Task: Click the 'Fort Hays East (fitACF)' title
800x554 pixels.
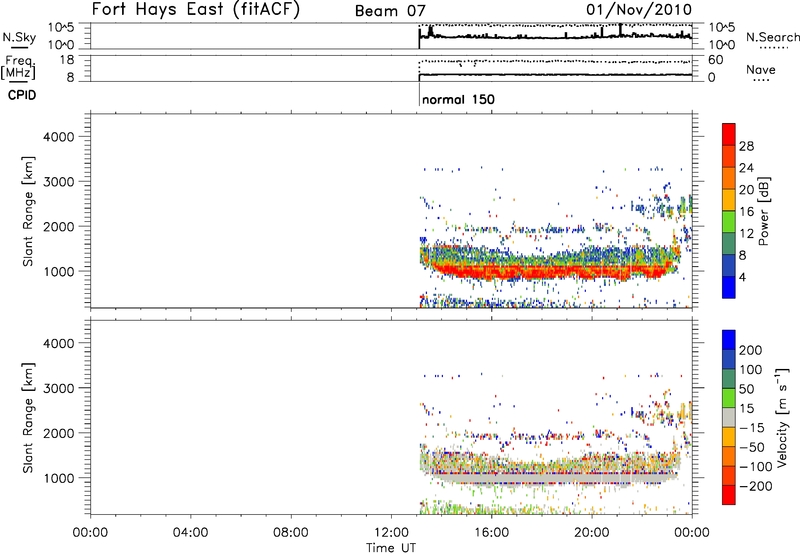Action: click(198, 11)
